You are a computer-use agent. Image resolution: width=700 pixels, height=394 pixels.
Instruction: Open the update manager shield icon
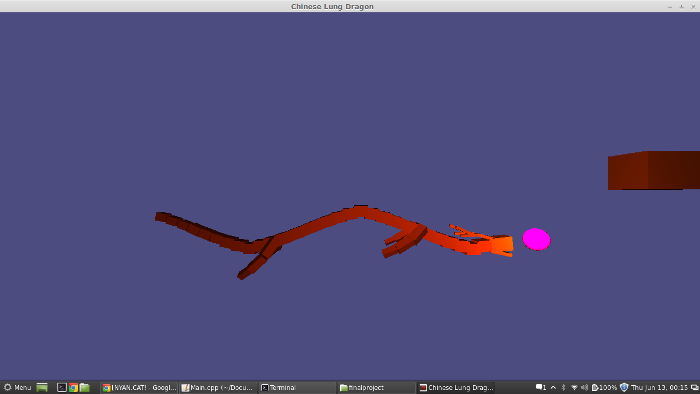[624, 387]
